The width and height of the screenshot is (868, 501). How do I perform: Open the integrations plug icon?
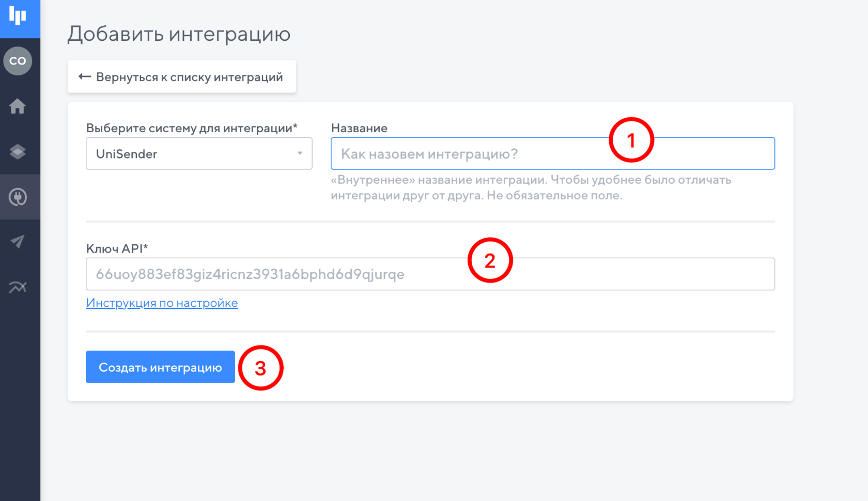tap(18, 197)
